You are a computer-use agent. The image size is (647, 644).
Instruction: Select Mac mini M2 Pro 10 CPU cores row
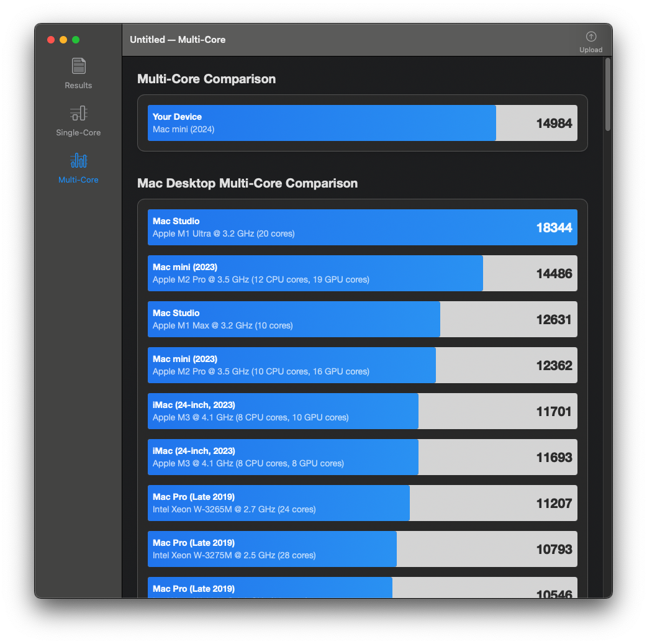pyautogui.click(x=362, y=365)
